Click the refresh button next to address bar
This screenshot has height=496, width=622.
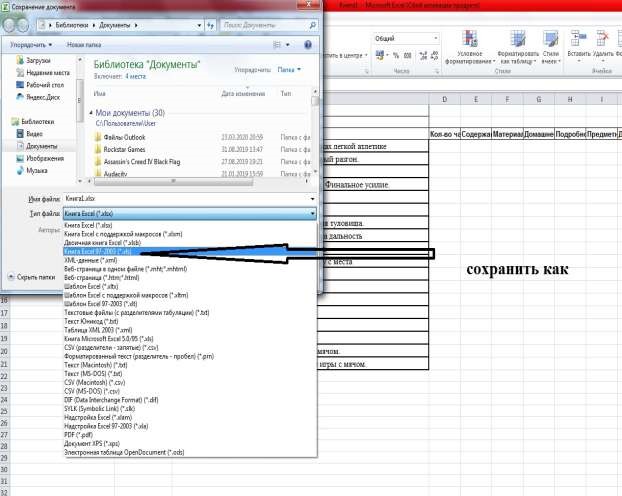coord(210,25)
